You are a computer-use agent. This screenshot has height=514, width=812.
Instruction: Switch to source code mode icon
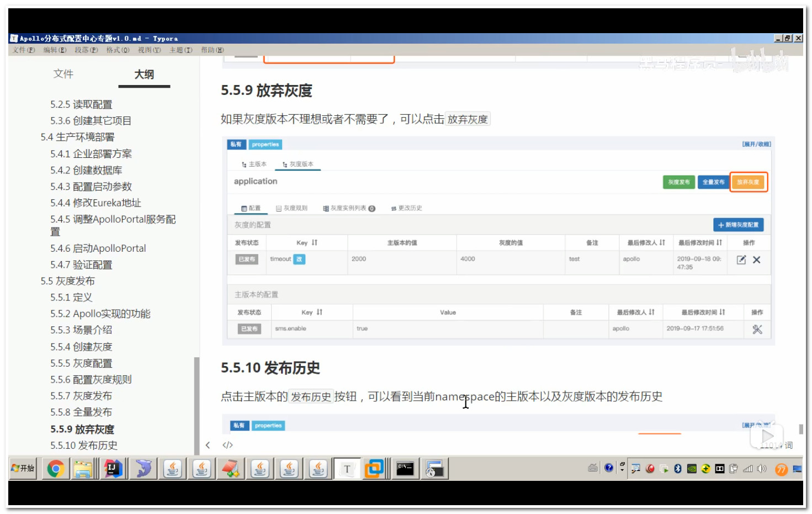pyautogui.click(x=227, y=445)
